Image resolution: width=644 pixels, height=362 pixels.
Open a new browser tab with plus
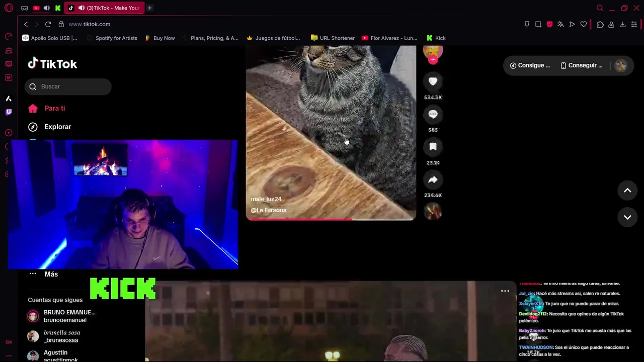pyautogui.click(x=149, y=8)
